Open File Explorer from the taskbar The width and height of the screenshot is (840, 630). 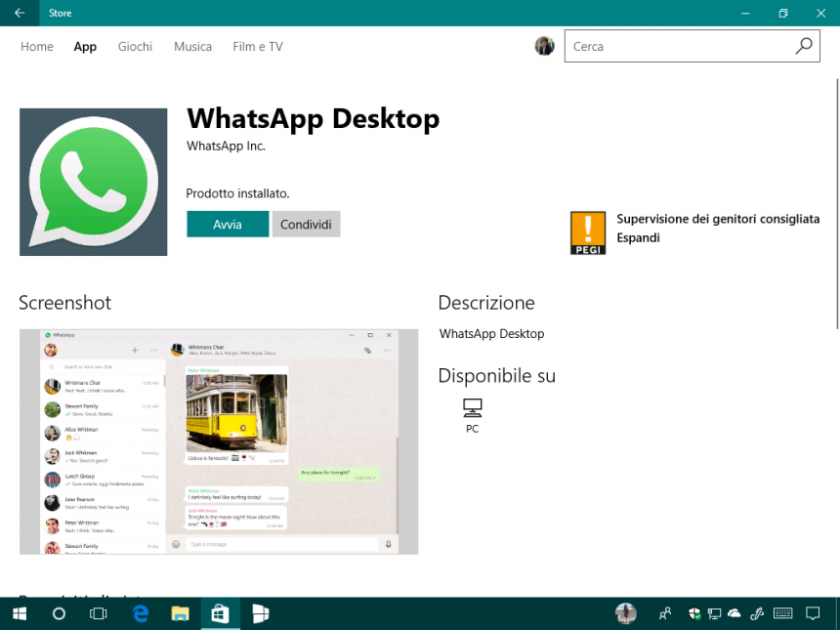(x=180, y=613)
